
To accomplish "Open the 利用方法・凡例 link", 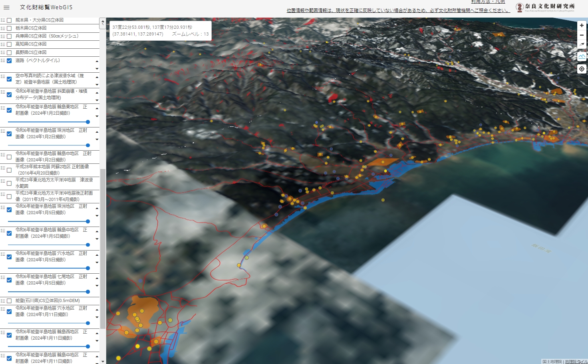I will coord(488,2).
